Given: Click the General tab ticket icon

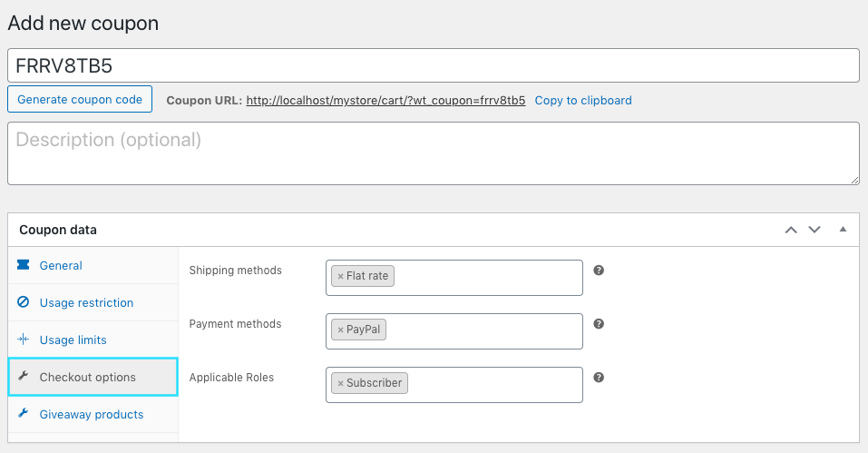Looking at the screenshot, I should (24, 265).
